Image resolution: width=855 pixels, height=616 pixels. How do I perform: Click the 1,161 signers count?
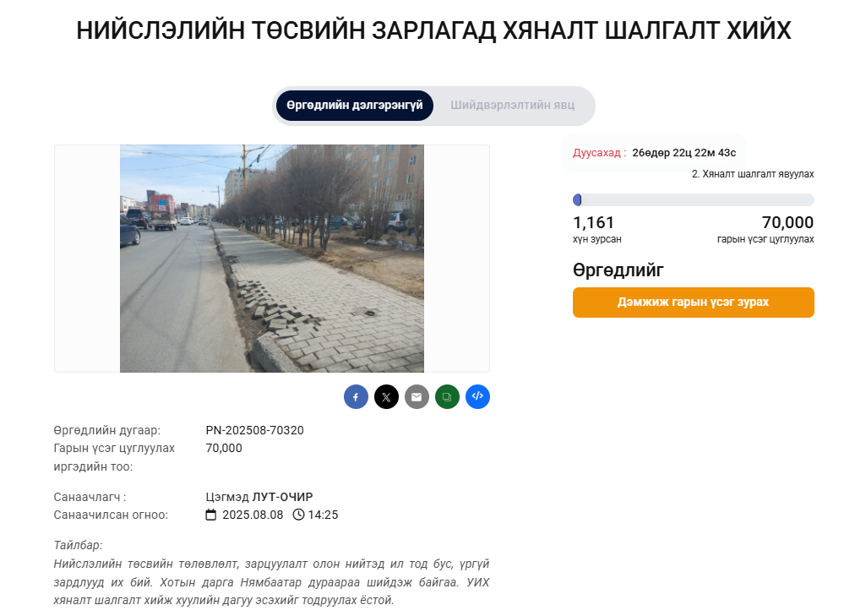pos(593,222)
